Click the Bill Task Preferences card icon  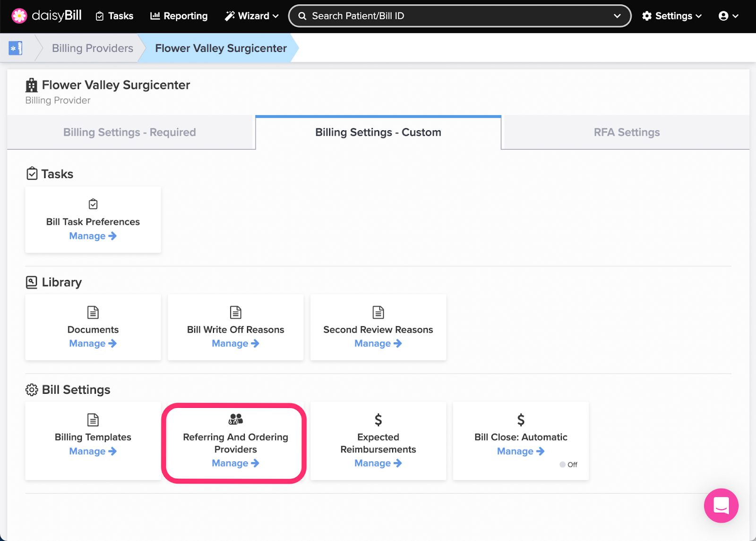[93, 204]
